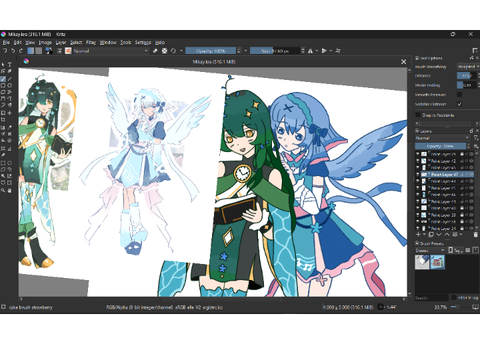Open the Layer menu

point(61,42)
